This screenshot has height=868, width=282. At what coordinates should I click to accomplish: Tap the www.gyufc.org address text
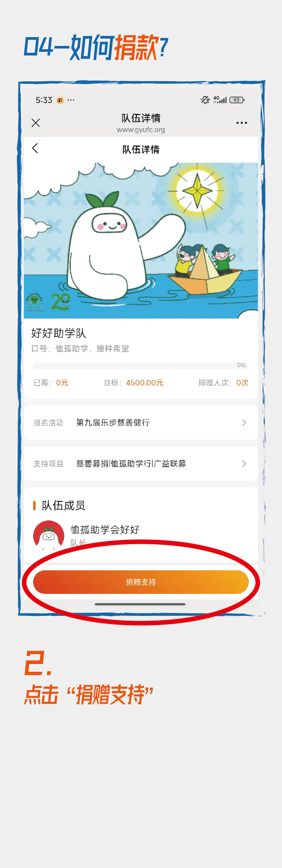click(x=141, y=130)
